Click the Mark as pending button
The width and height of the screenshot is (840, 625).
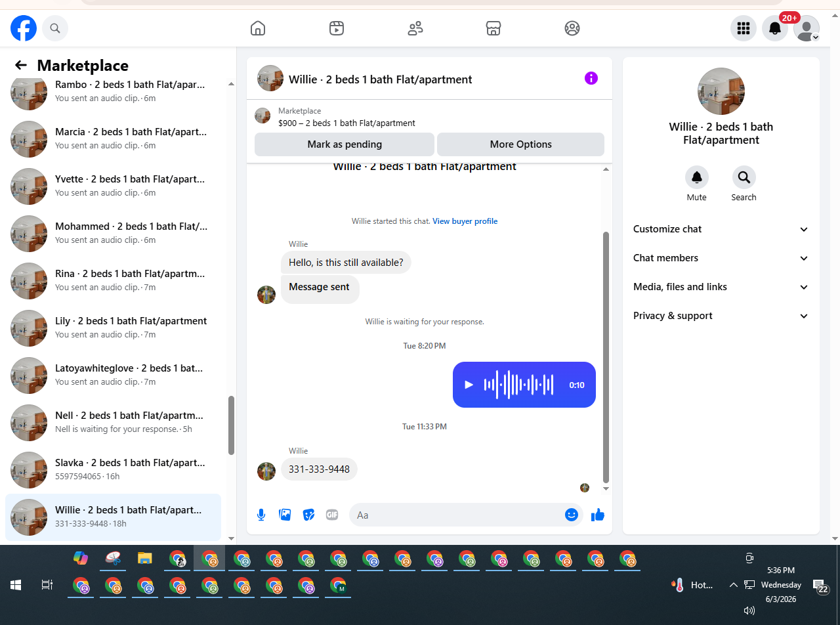pyautogui.click(x=345, y=144)
